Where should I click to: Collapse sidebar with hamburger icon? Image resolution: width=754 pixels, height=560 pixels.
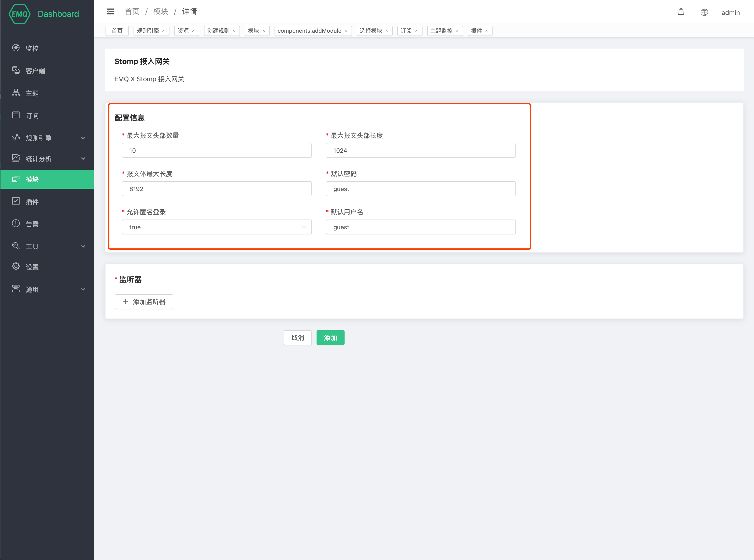click(110, 11)
